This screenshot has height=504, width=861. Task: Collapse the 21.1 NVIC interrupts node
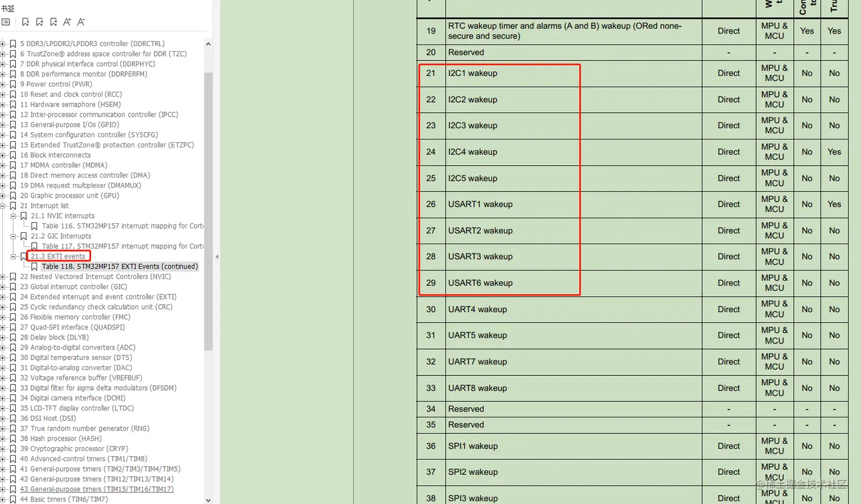pyautogui.click(x=13, y=216)
